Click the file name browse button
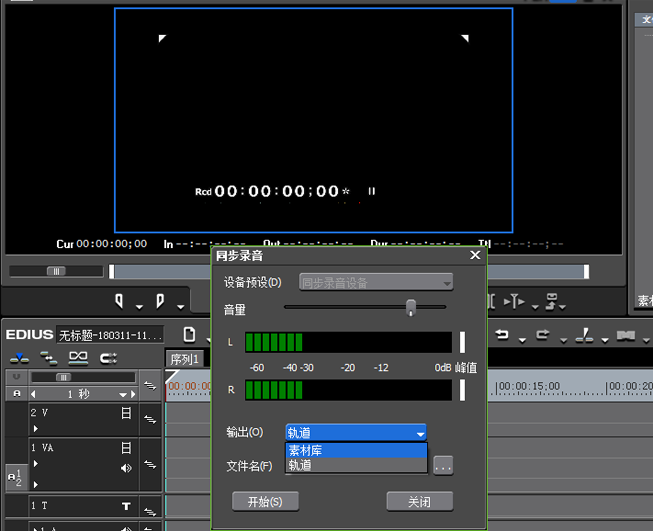 [x=443, y=466]
